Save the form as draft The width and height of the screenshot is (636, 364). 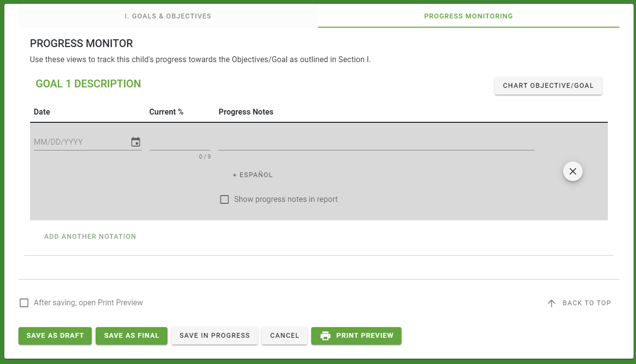pyautogui.click(x=55, y=336)
